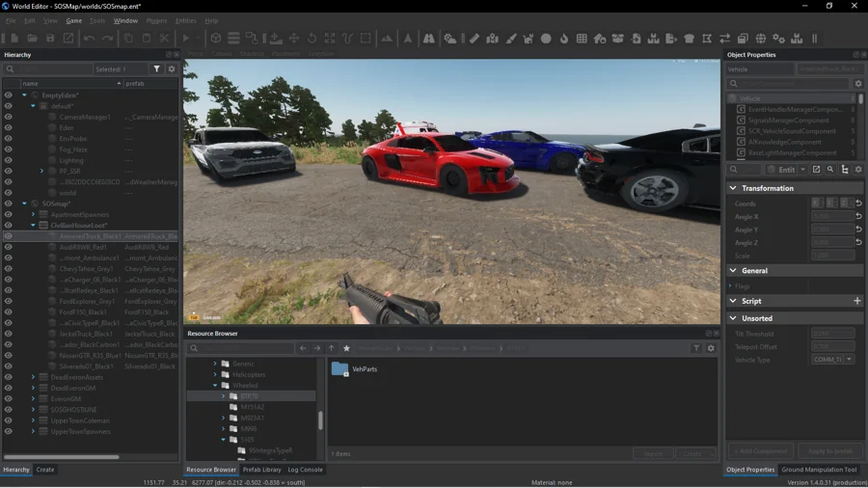The width and height of the screenshot is (868, 488).
Task: Hide the Lighting entity
Action: click(9, 160)
